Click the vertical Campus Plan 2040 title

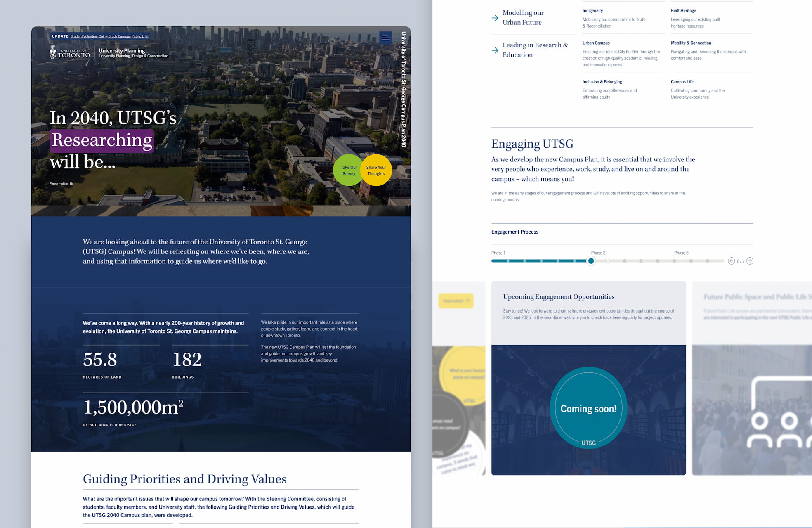tap(404, 89)
